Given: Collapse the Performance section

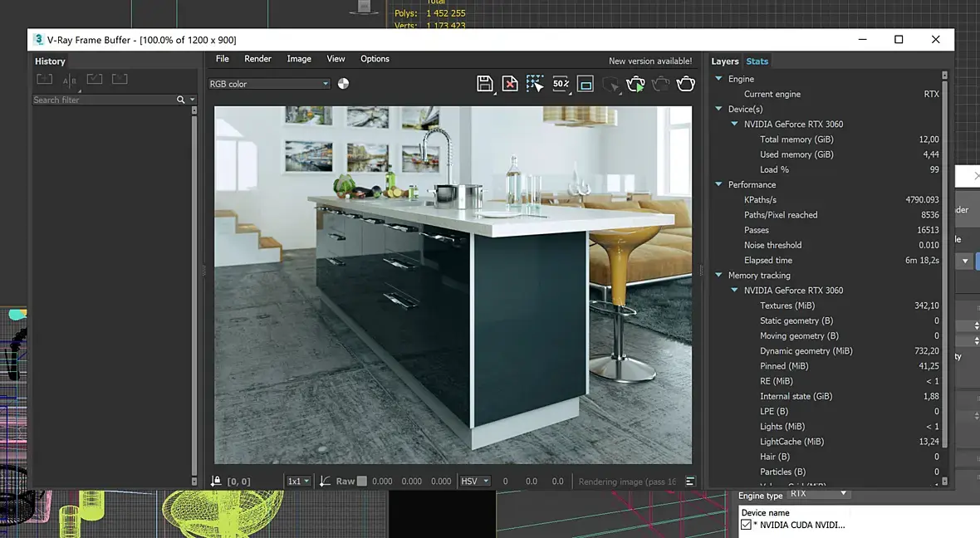Looking at the screenshot, I should click(719, 184).
